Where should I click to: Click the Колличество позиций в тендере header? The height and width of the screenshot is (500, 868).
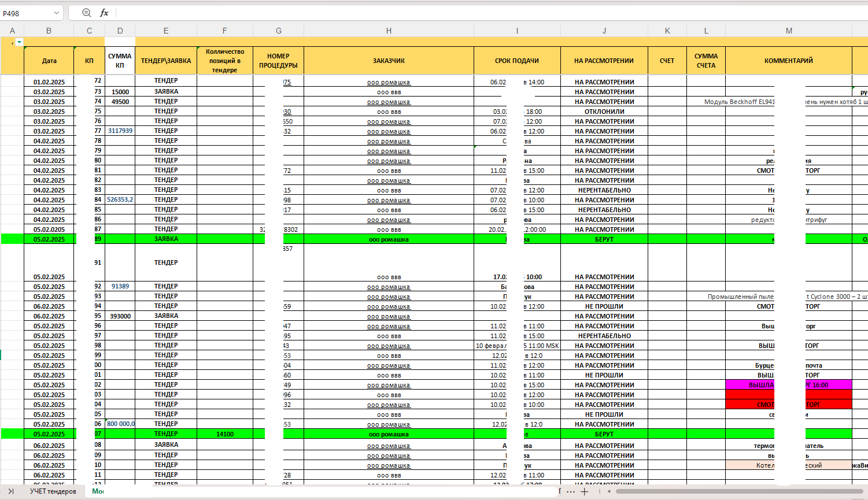pos(225,61)
